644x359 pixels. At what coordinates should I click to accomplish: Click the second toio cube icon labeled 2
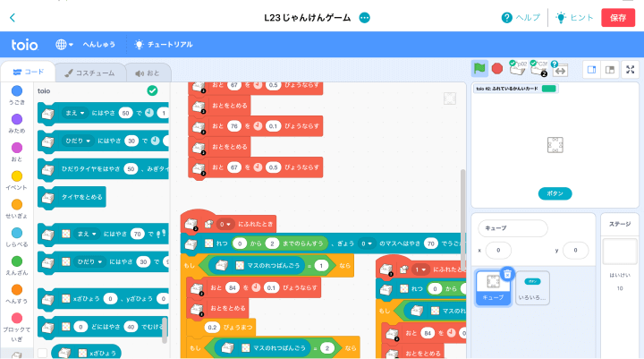coord(538,68)
